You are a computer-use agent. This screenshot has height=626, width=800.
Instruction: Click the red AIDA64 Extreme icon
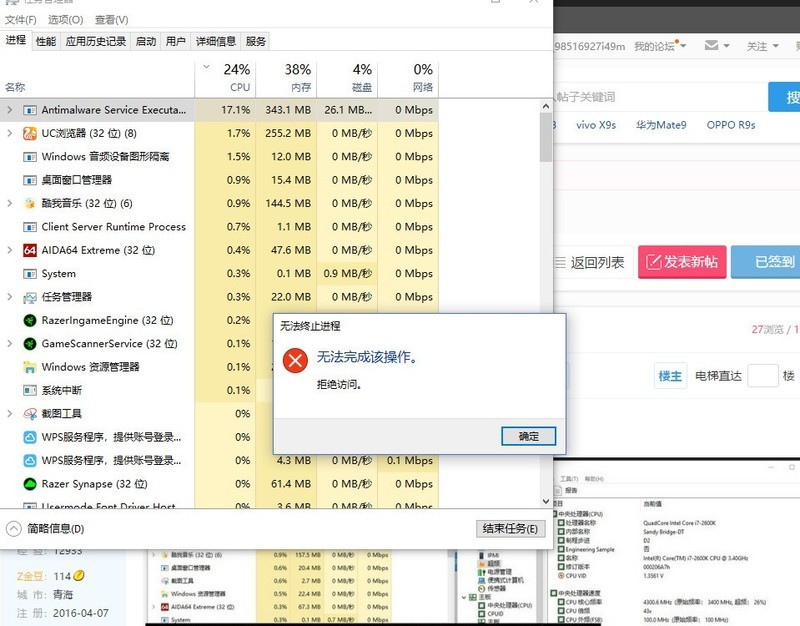pyautogui.click(x=30, y=251)
